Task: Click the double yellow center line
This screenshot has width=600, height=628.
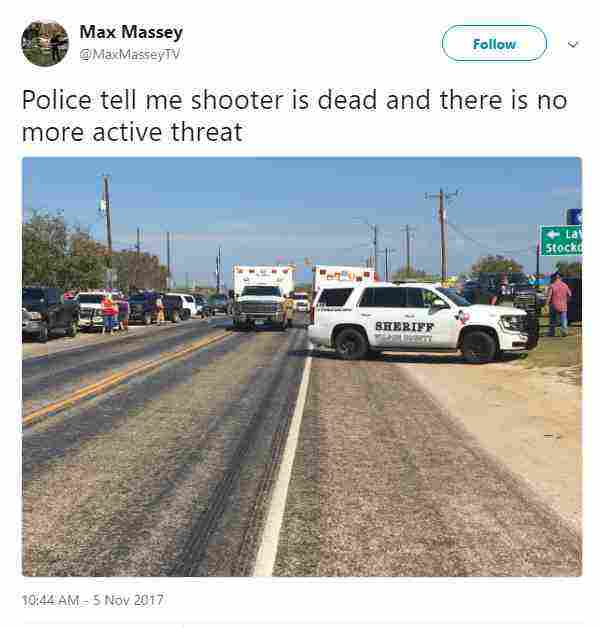Action: [120, 378]
